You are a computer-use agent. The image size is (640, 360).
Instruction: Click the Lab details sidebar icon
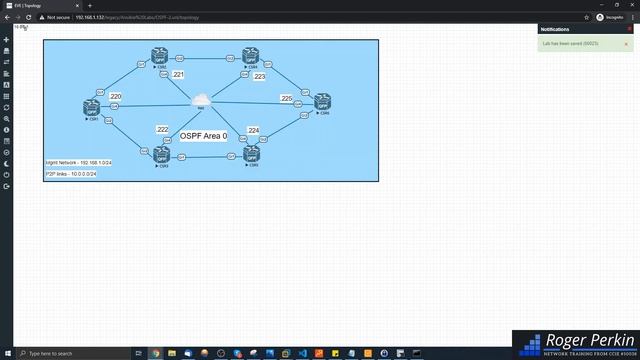[x=6, y=141]
